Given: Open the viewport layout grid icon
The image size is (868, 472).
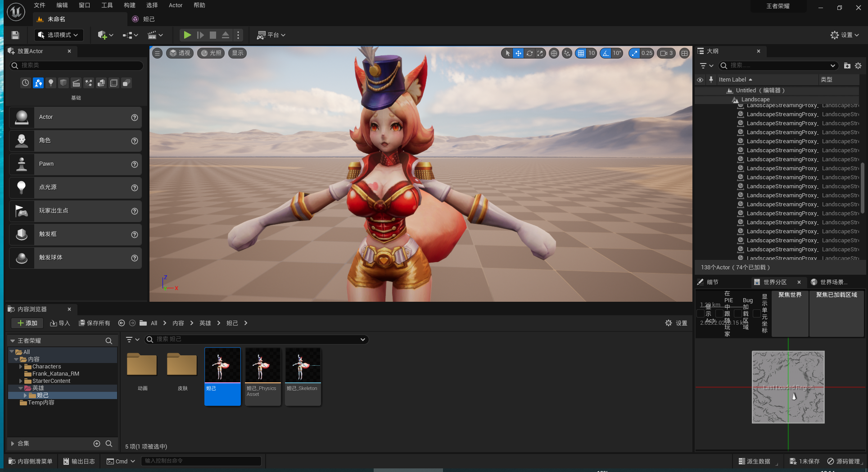Looking at the screenshot, I should point(684,53).
